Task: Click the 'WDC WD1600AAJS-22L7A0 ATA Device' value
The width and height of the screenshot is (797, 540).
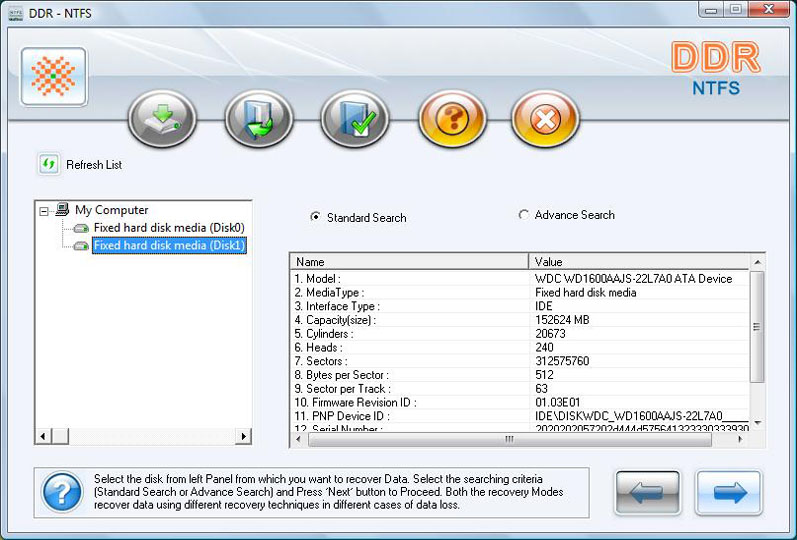Action: tap(633, 279)
